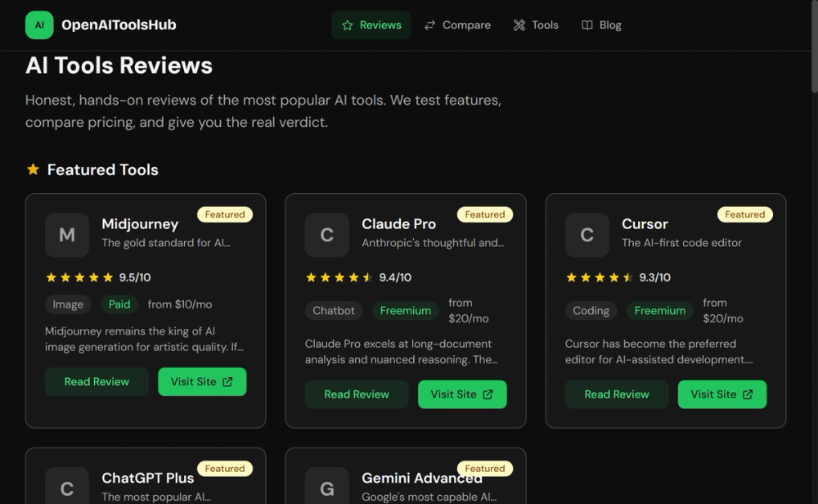818x504 pixels.
Task: Click the Featured badge on ChatGPT Plus card
Action: tap(225, 469)
